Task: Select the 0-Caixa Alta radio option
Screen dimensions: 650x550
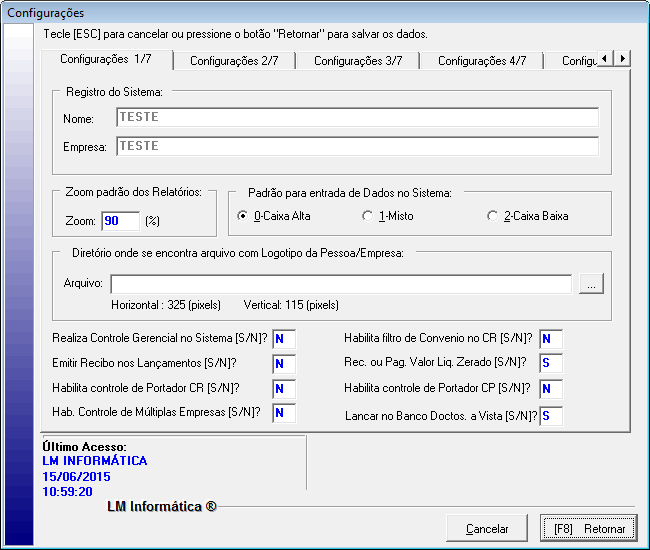Action: (x=243, y=216)
